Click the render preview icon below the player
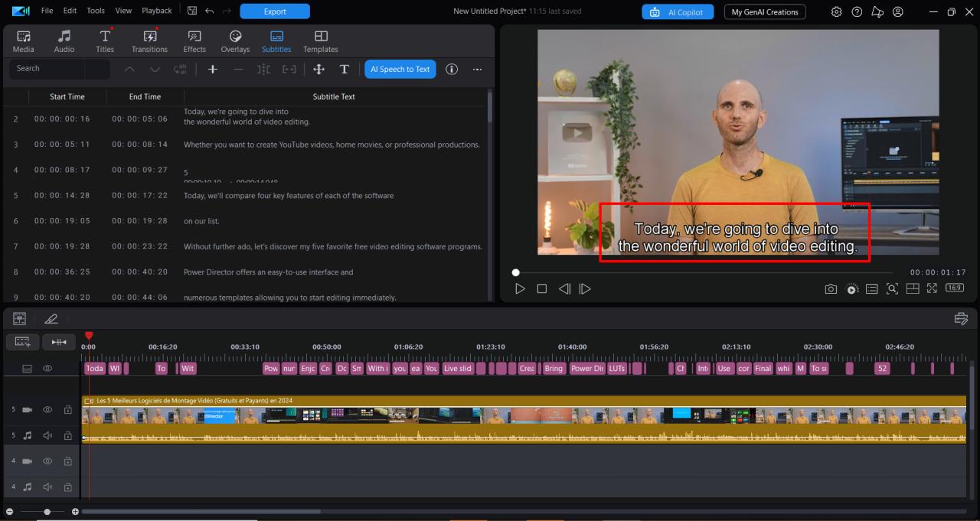The width and height of the screenshot is (980, 521). (852, 288)
